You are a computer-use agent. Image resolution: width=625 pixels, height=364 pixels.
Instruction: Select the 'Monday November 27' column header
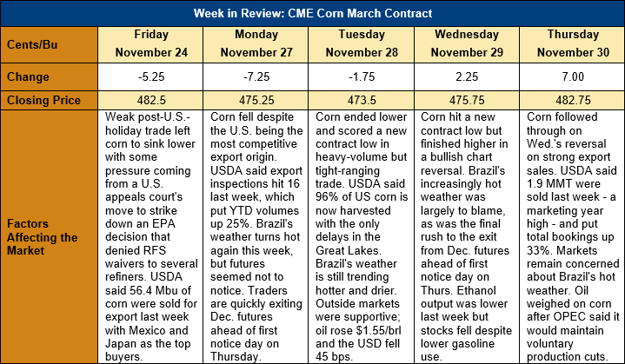256,44
